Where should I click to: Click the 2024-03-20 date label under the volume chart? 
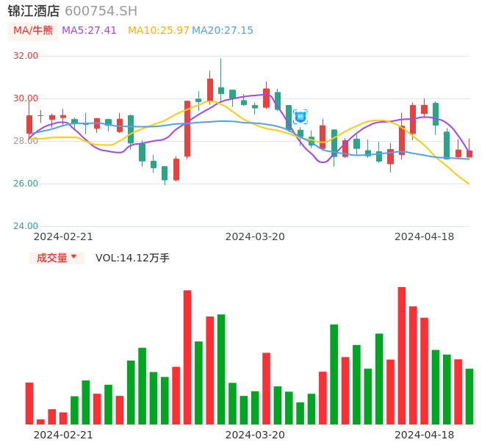point(255,434)
